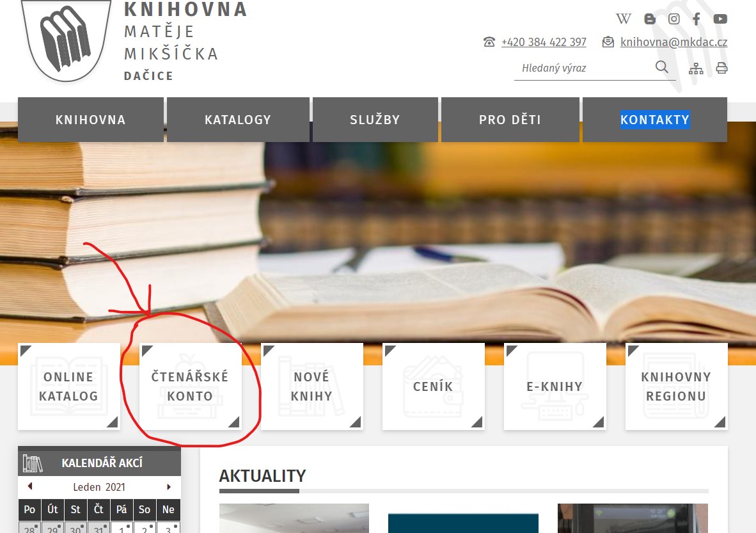
Task: Open the E-knihy tile
Action: (555, 386)
